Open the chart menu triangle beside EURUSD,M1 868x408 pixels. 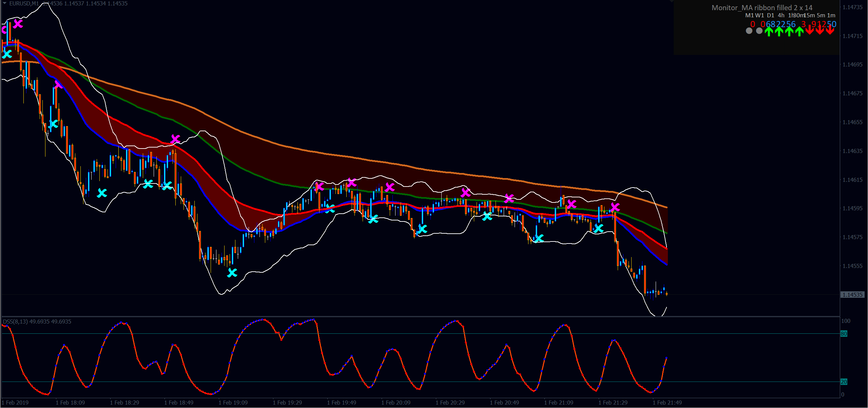coord(4,3)
